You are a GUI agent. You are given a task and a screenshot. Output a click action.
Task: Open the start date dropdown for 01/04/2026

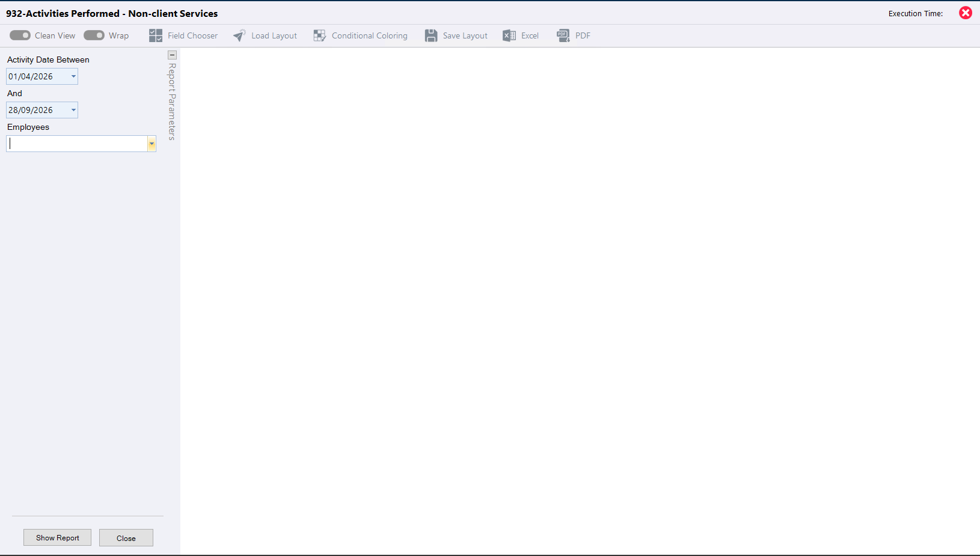coord(73,76)
